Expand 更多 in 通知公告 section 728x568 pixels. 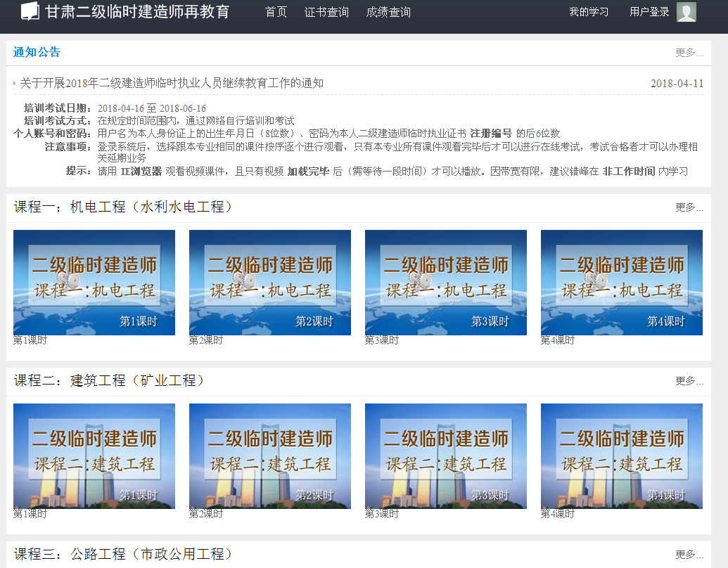click(689, 53)
